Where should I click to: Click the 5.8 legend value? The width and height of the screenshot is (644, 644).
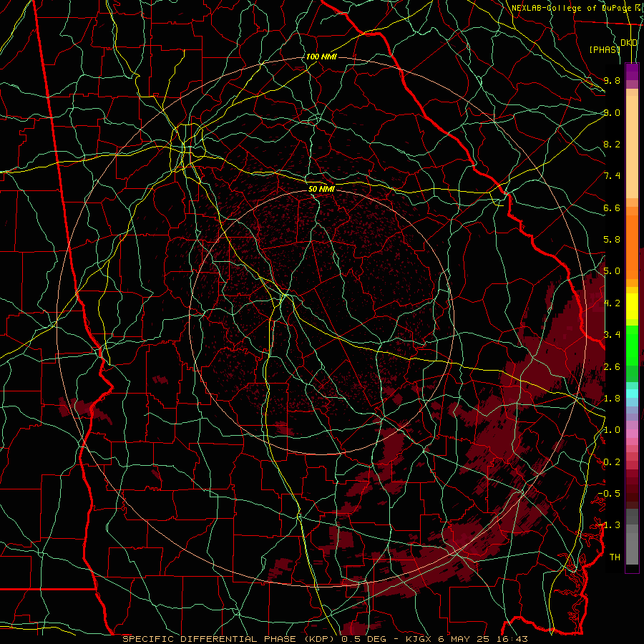pyautogui.click(x=612, y=240)
